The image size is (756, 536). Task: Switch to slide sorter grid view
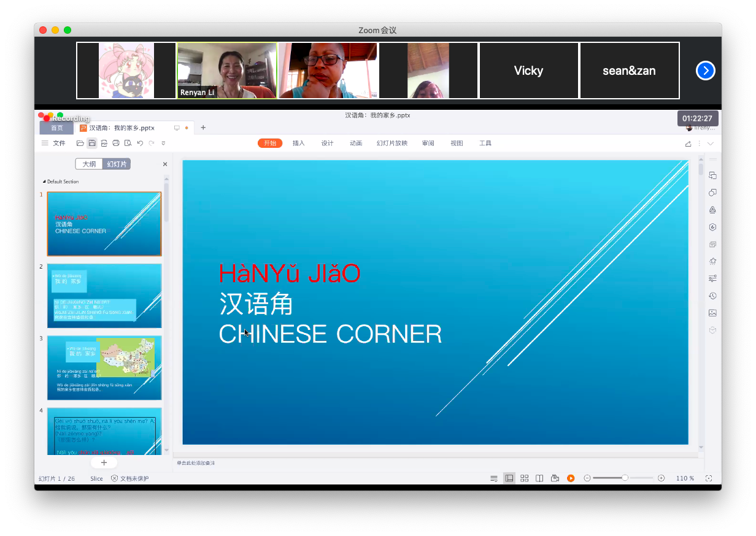tap(525, 478)
